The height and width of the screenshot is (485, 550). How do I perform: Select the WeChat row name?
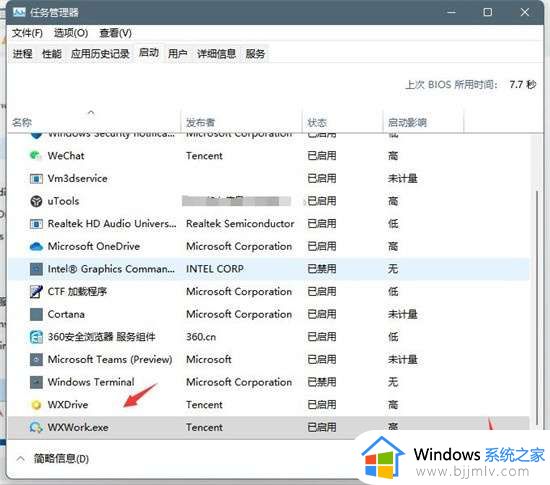click(66, 156)
